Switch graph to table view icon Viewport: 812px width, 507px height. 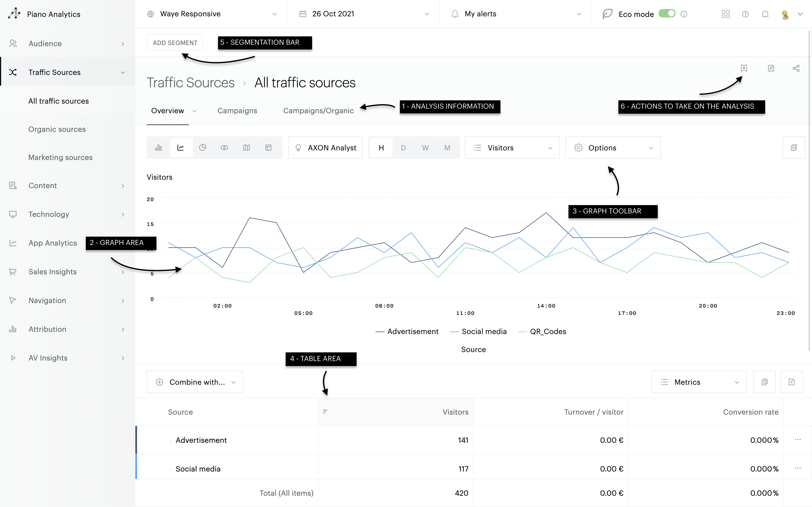tap(268, 148)
